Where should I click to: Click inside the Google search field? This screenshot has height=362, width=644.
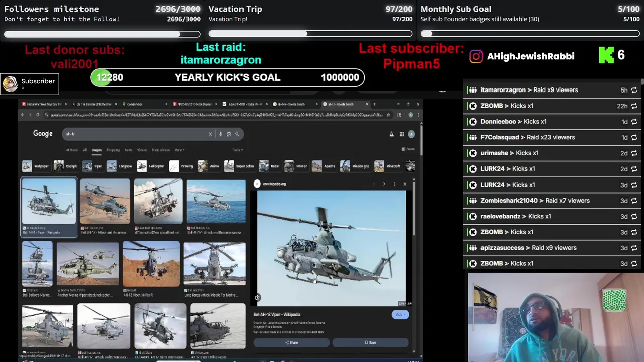click(136, 134)
